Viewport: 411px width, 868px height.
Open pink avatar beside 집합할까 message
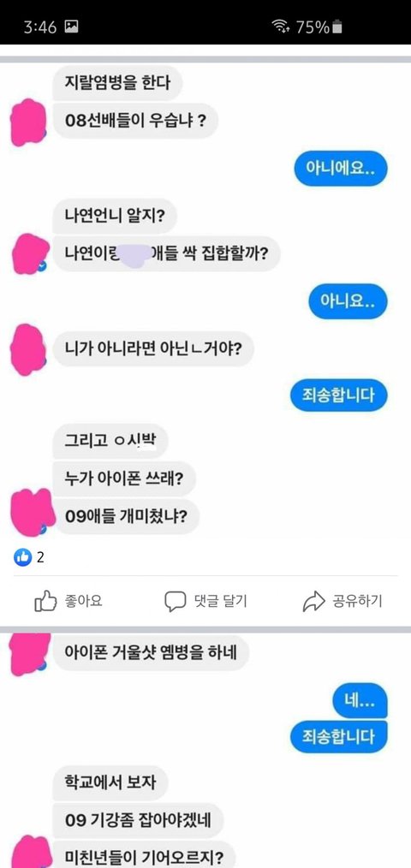[30, 254]
